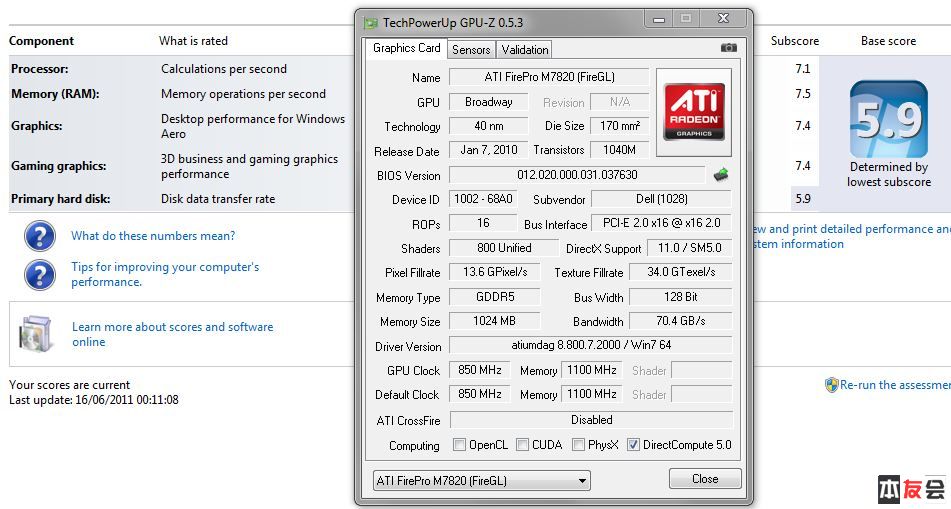Toggle the PhysX checkbox
This screenshot has height=509, width=951.
tap(578, 445)
